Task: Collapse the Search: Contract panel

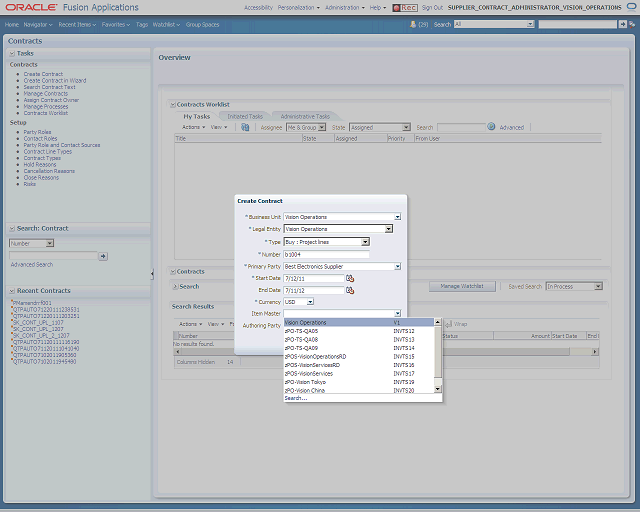Action: (x=12, y=229)
